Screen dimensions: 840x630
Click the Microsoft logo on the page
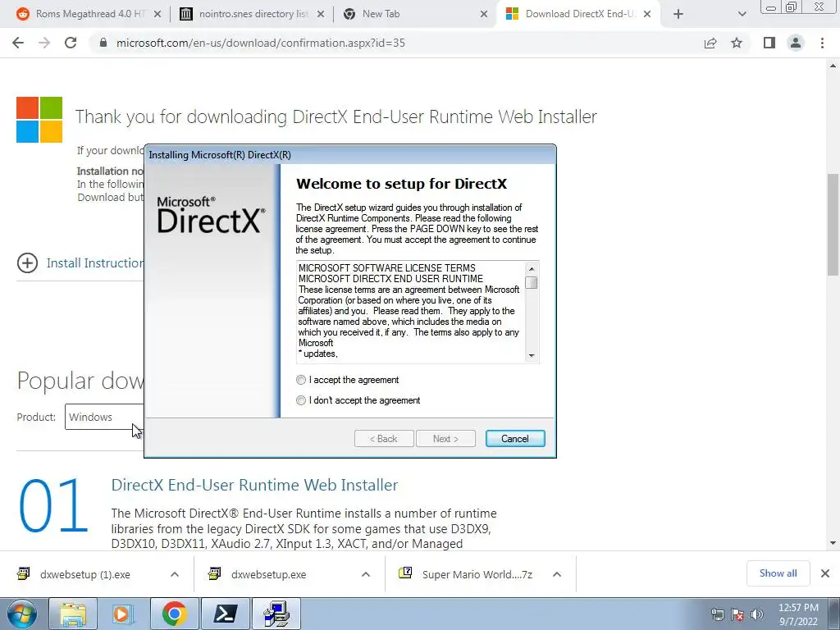tap(39, 120)
